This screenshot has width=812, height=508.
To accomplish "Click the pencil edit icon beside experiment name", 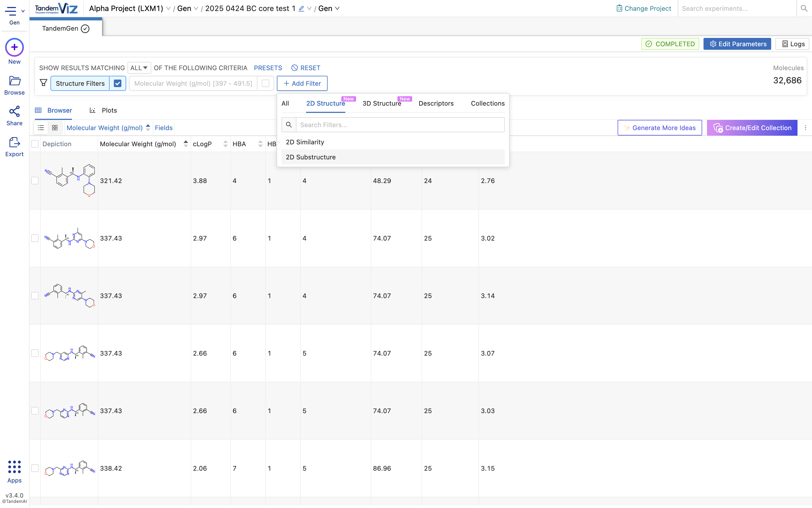I will click(301, 9).
